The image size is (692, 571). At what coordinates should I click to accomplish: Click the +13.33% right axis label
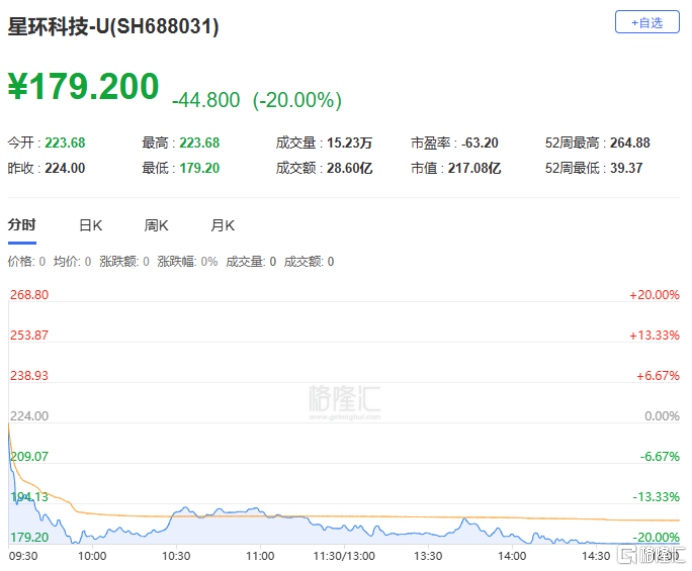[654, 335]
